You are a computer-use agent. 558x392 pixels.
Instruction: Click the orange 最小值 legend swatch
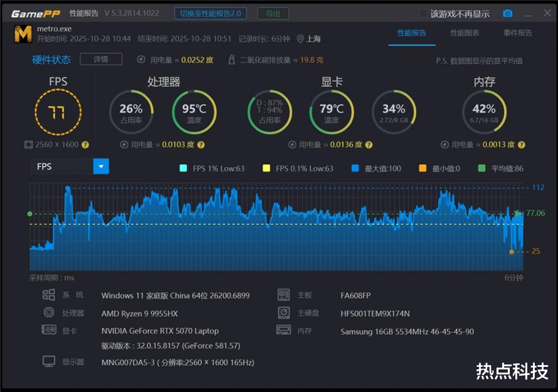tap(423, 168)
